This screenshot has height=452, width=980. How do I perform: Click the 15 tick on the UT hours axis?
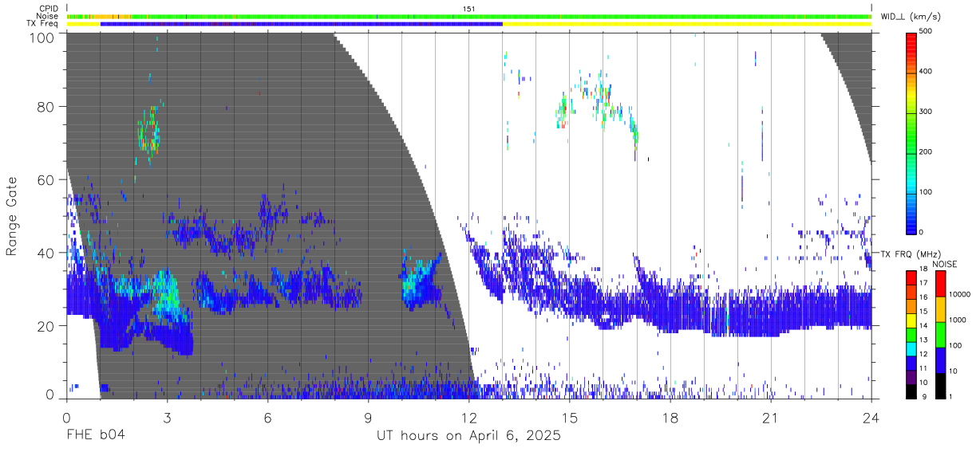coord(569,417)
